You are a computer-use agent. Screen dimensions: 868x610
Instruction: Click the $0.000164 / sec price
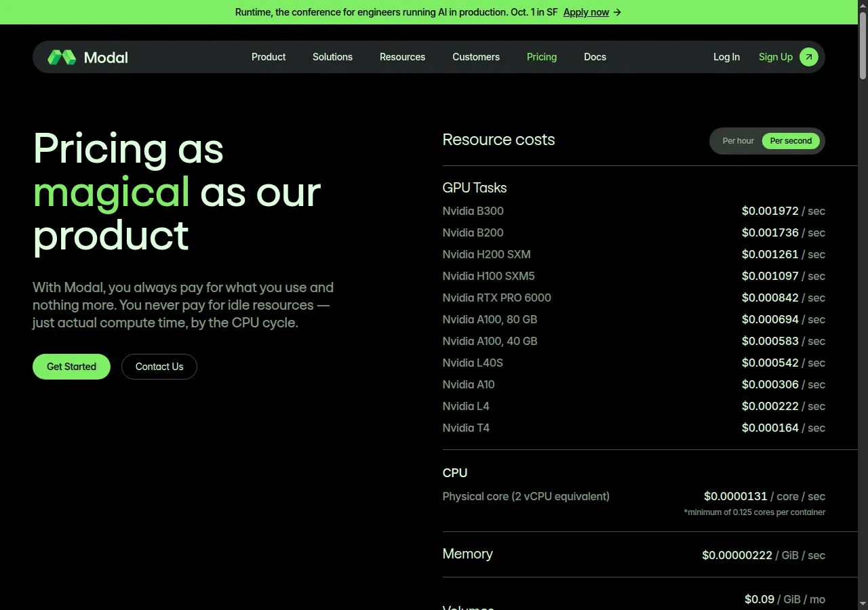[783, 428]
